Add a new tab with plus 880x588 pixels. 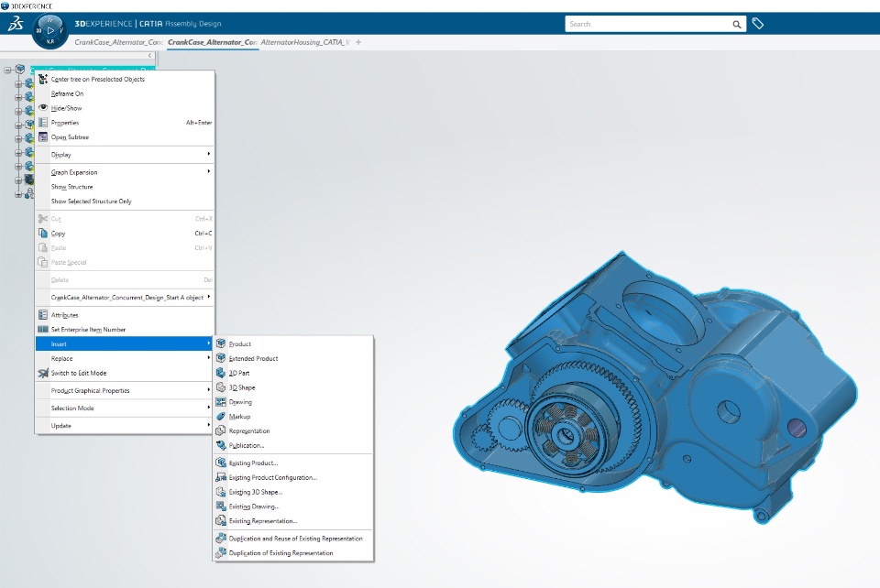pyautogui.click(x=358, y=42)
